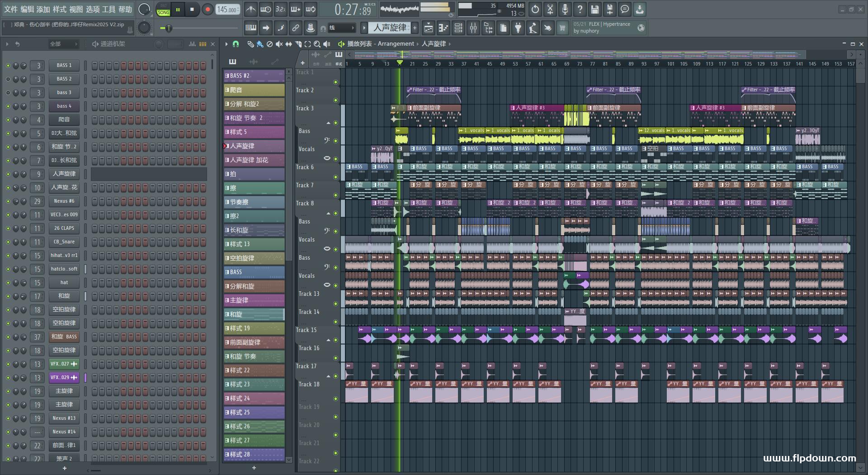Select the hihat..v3 rr1 channel button
Screen dimensions: 868x475
[x=64, y=256]
